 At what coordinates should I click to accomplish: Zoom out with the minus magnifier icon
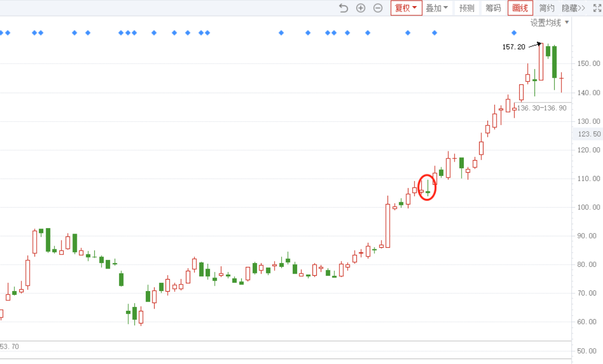(378, 8)
